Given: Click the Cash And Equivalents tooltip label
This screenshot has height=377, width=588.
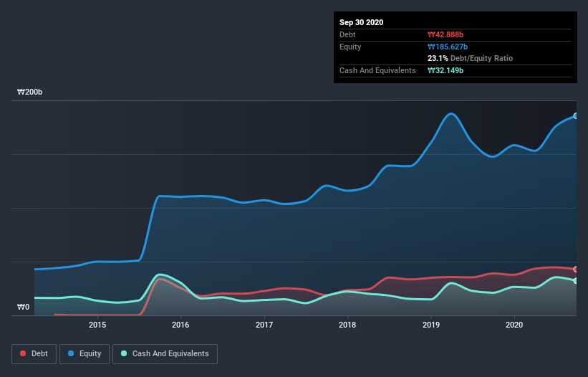Looking at the screenshot, I should [377, 70].
